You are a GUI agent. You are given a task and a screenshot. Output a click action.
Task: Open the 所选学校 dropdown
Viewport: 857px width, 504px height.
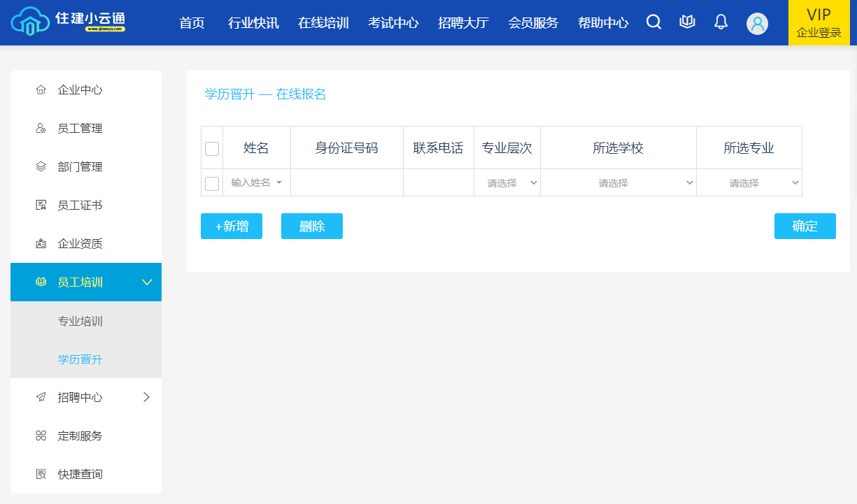coord(618,183)
